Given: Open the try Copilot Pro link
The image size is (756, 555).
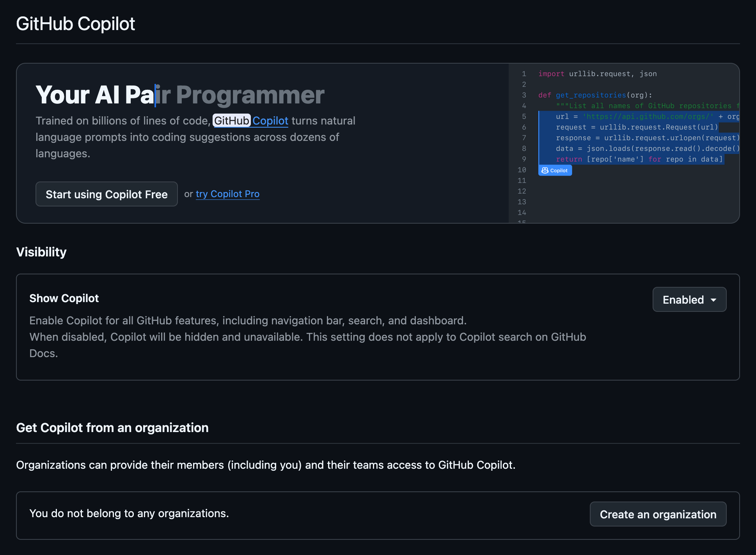Looking at the screenshot, I should (x=227, y=194).
